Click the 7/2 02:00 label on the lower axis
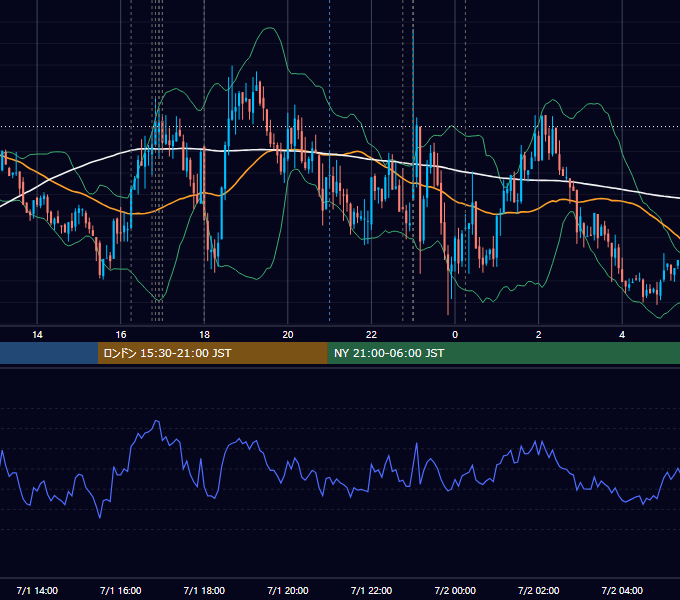Screen dimensions: 680x600 point(539,590)
